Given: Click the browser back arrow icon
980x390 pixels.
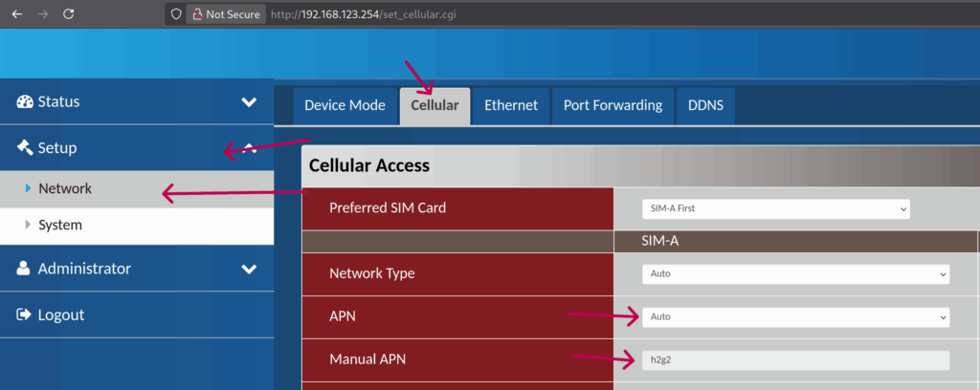Looking at the screenshot, I should 16,14.
